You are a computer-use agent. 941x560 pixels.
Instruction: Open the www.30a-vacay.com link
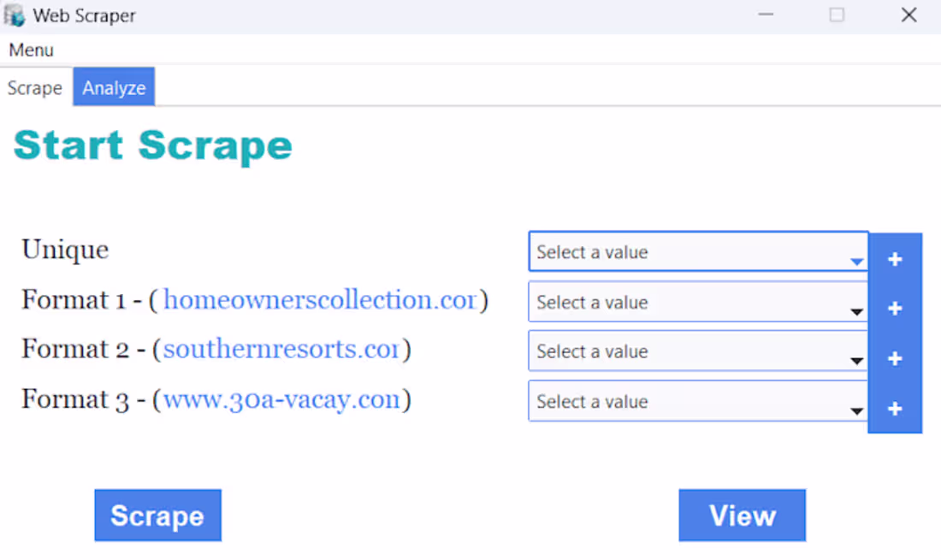tap(281, 399)
